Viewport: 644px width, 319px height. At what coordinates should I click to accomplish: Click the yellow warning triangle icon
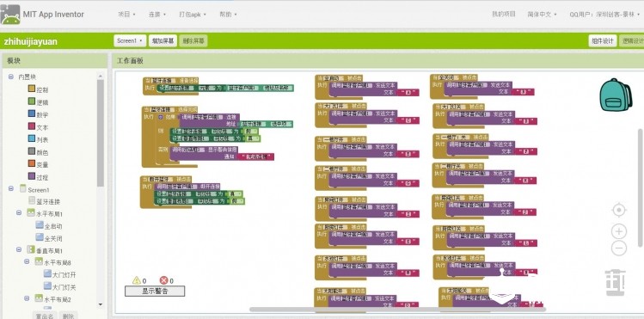[137, 280]
